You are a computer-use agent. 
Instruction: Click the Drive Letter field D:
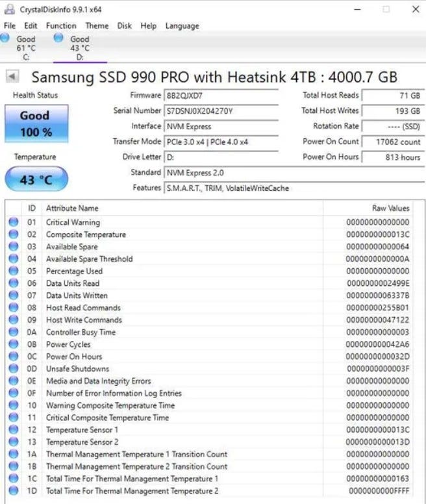point(221,157)
